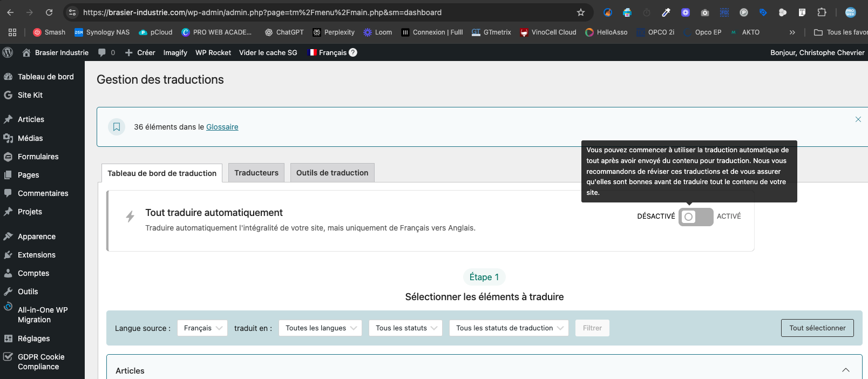This screenshot has width=868, height=379.
Task: Open the Glossaire link
Action: point(222,127)
